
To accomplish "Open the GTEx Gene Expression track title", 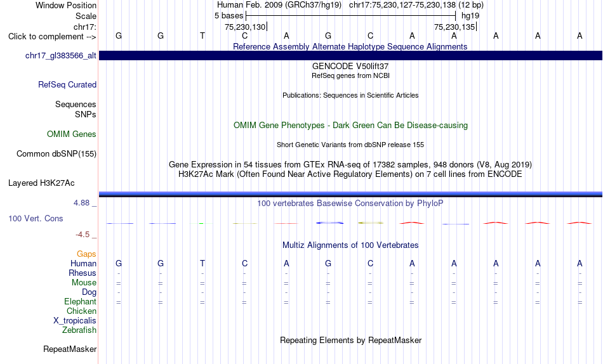I will (350, 164).
